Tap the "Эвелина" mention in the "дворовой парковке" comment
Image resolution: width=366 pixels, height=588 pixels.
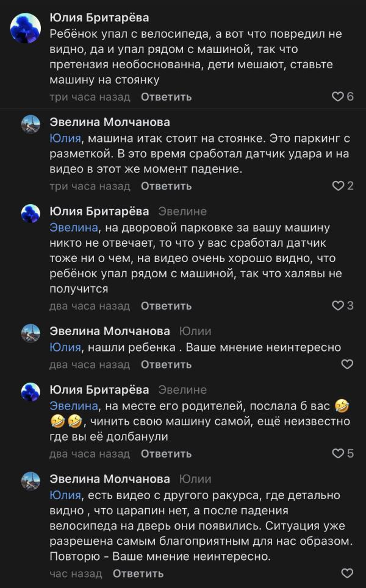(x=73, y=228)
